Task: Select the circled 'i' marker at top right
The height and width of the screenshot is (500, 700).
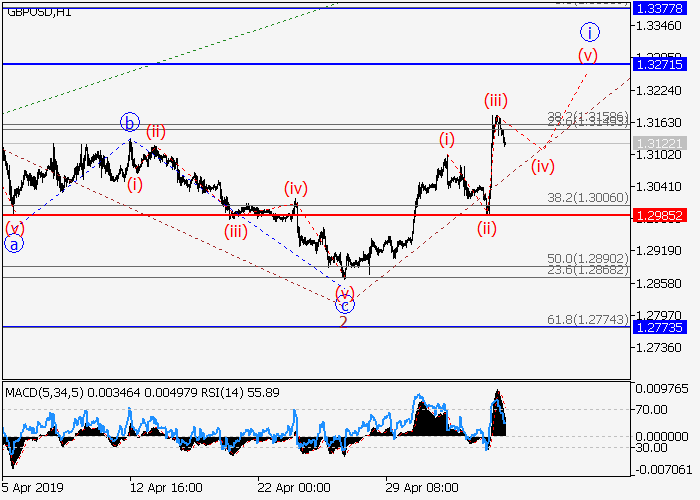Action: click(590, 31)
